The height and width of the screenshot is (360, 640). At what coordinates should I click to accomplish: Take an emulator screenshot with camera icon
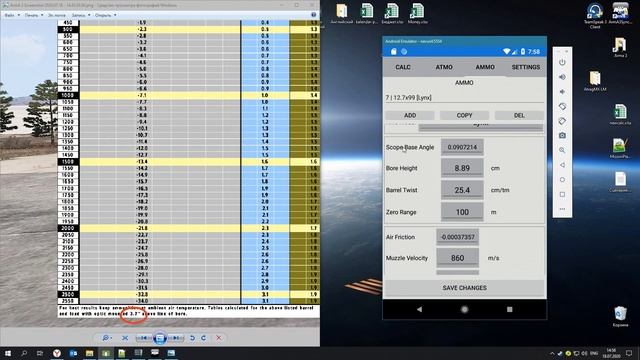tap(562, 136)
